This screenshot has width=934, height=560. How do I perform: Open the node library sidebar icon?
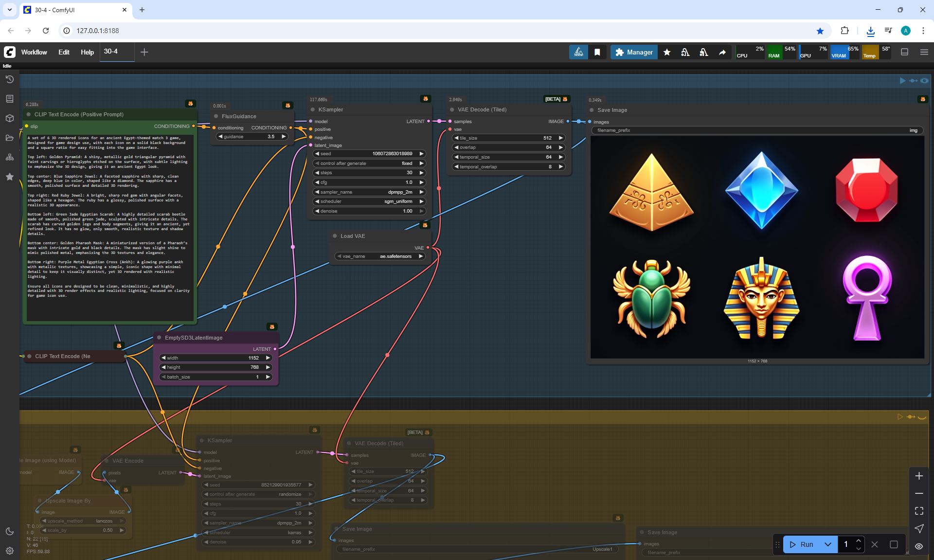9,99
